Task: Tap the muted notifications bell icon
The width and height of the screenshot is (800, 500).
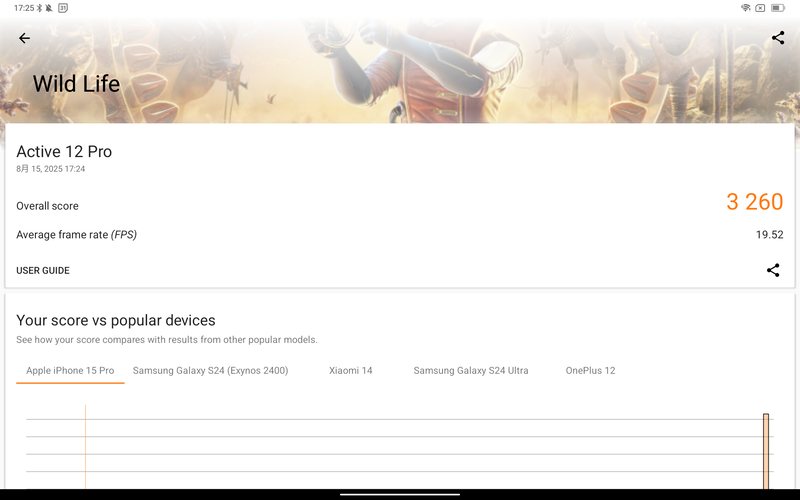Action: tap(49, 8)
